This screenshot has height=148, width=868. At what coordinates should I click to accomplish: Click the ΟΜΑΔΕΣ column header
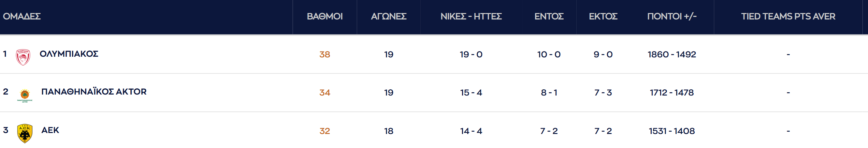[22, 17]
